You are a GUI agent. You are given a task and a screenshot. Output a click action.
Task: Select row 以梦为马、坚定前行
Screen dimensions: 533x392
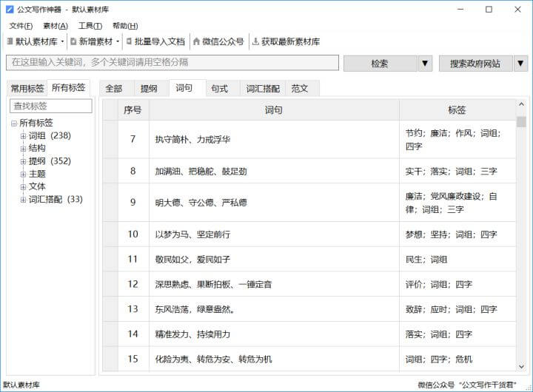(x=309, y=234)
